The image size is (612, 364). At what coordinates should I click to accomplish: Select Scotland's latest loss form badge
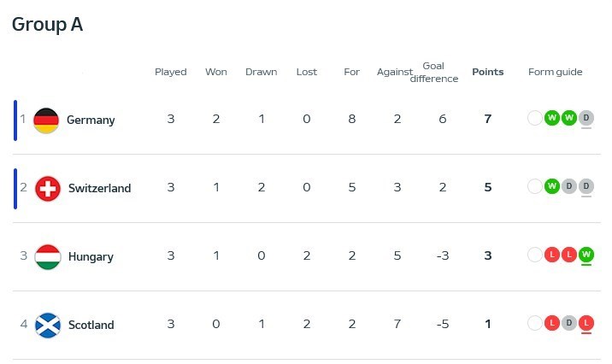pos(586,323)
